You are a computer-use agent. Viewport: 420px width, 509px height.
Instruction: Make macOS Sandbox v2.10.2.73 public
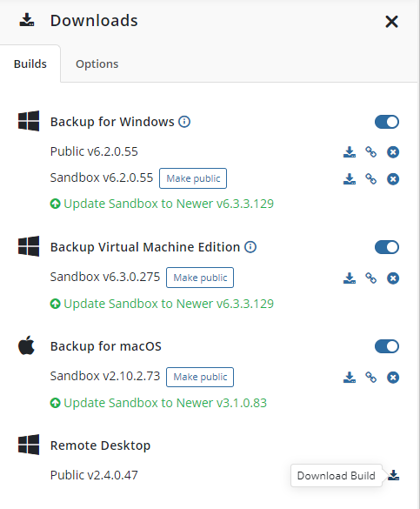pos(200,377)
